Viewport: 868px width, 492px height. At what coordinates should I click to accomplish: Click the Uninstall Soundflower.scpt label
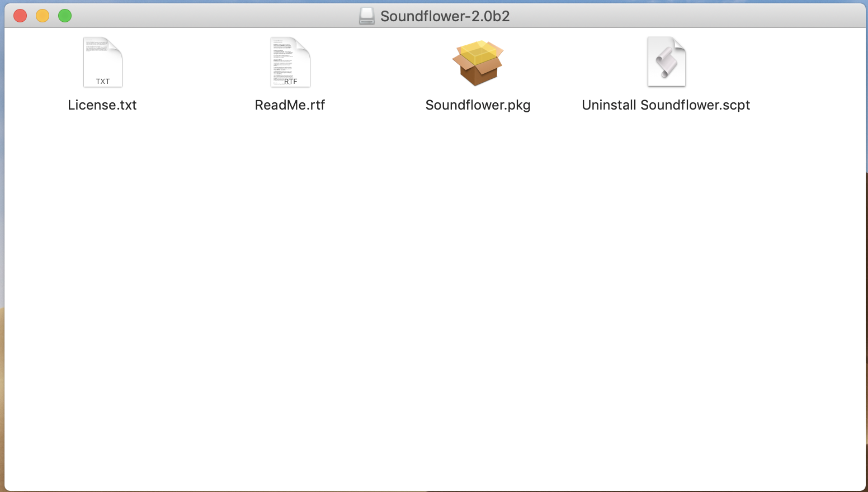[x=666, y=105]
